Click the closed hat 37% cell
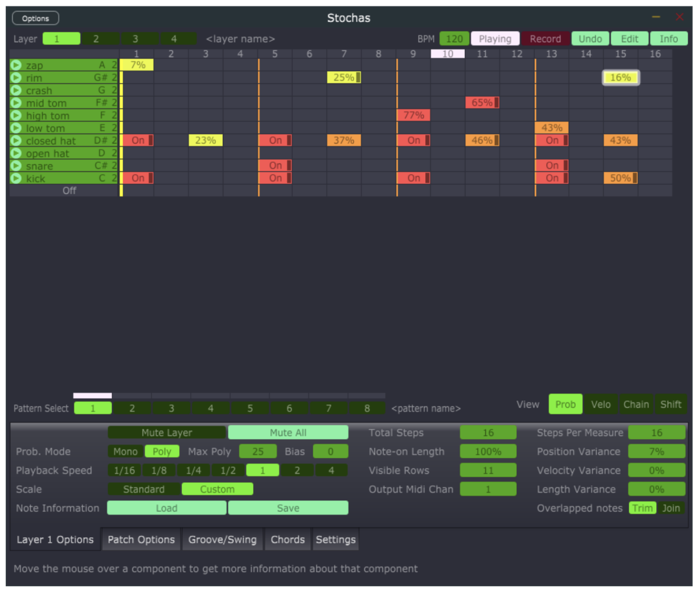 pos(344,140)
